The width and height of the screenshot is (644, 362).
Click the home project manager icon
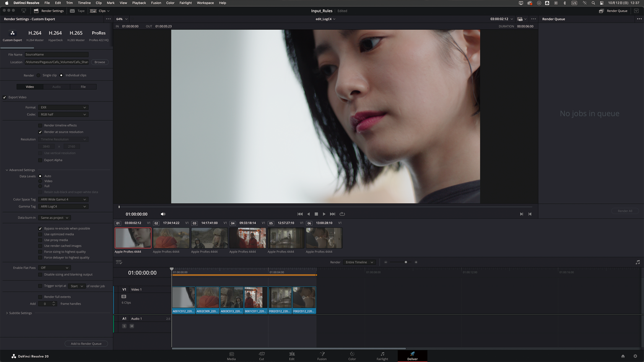coord(623,356)
